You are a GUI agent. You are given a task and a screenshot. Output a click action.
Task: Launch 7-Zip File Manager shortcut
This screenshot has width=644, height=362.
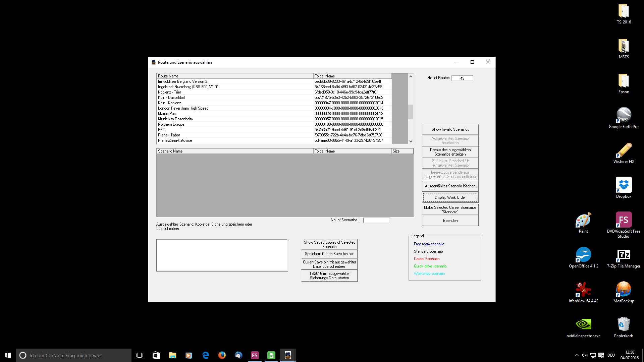624,255
